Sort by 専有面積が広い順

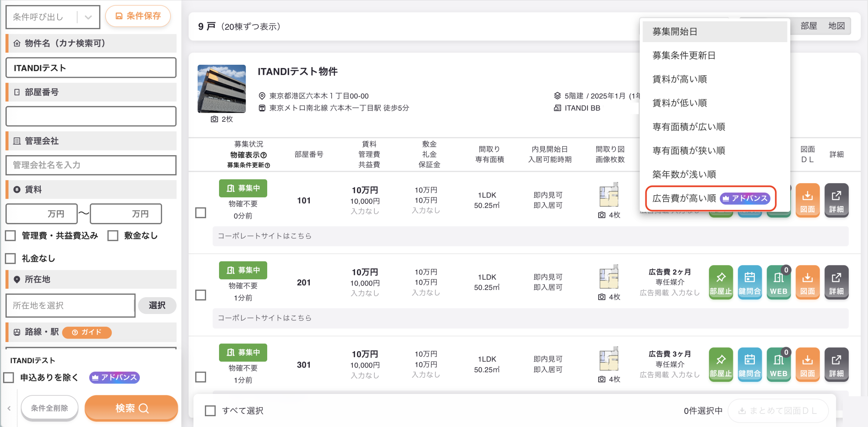click(714, 127)
